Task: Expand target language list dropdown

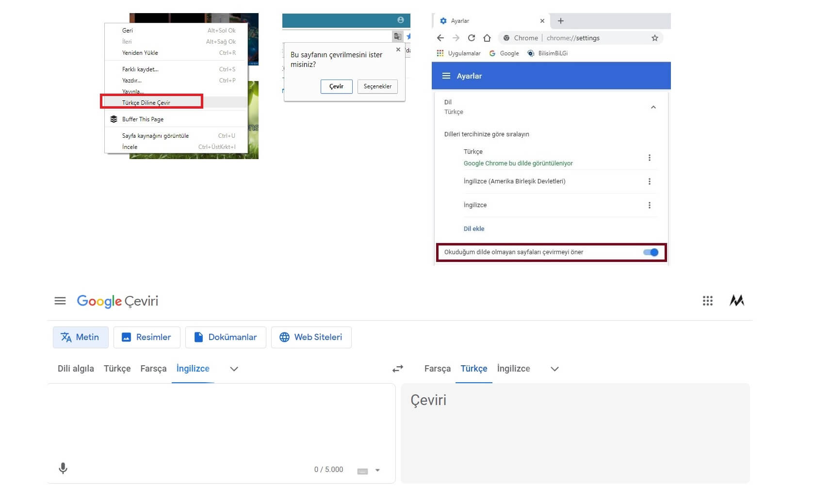Action: point(555,369)
